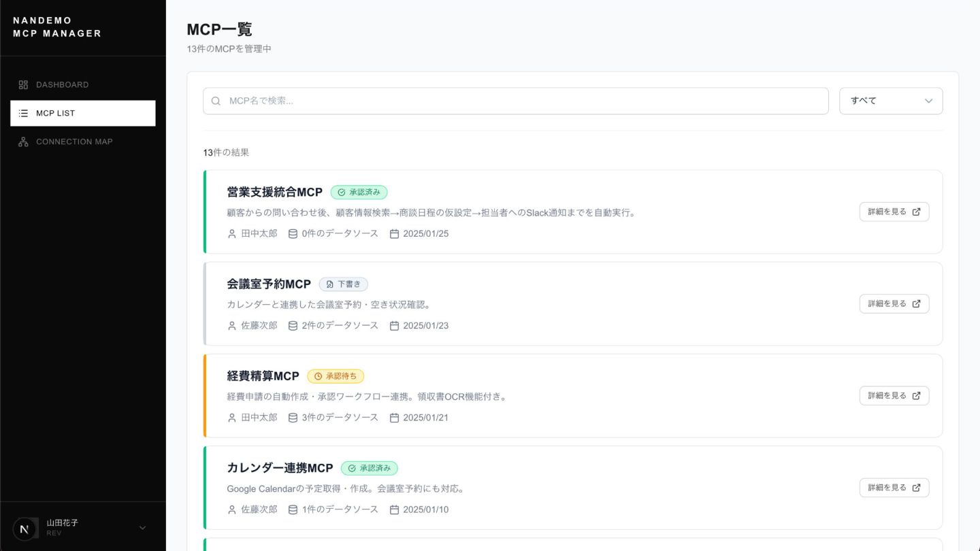Click the MCP LIST list icon
Screen dimensions: 980x551
click(x=23, y=113)
